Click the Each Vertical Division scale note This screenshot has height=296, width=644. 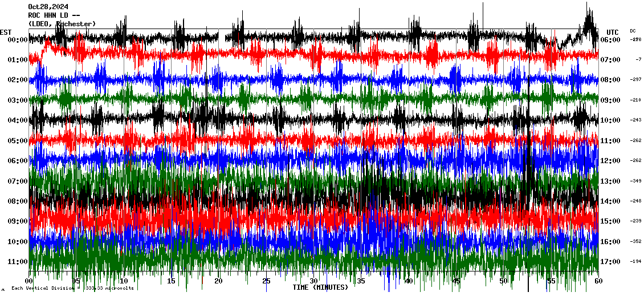pyautogui.click(x=72, y=289)
